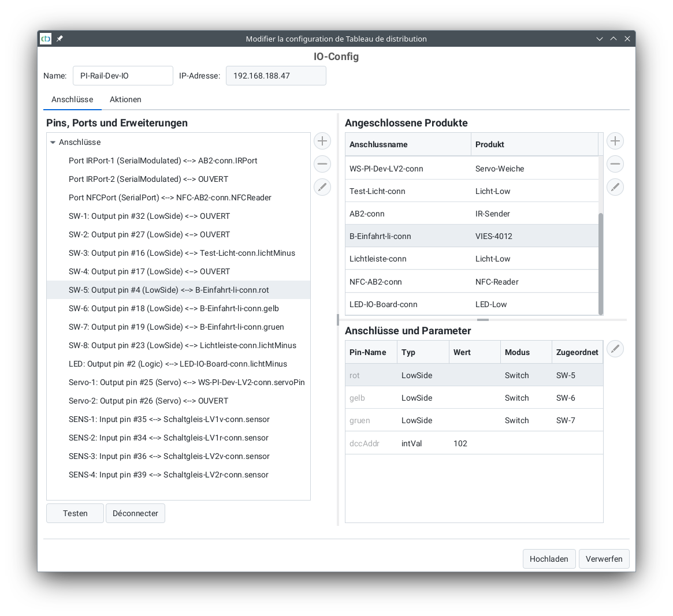Viewport: 673px width, 616px height.
Task: Click the pin icon in title bar
Action: (60, 39)
